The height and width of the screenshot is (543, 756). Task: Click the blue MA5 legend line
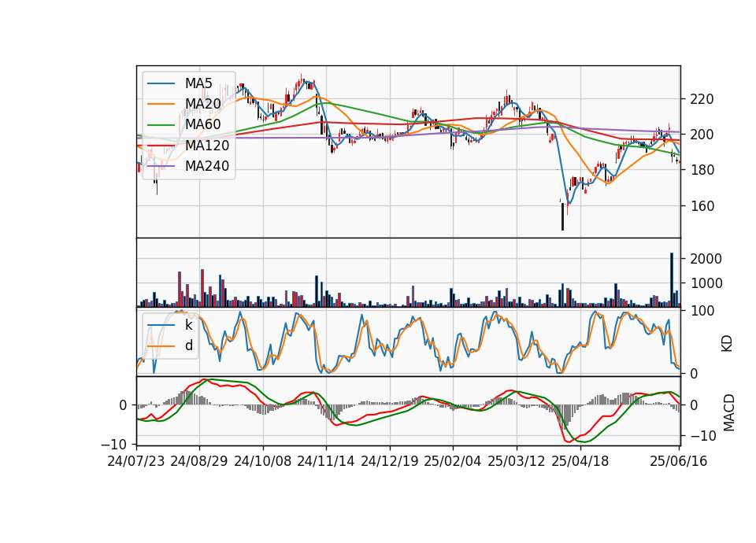[161, 84]
